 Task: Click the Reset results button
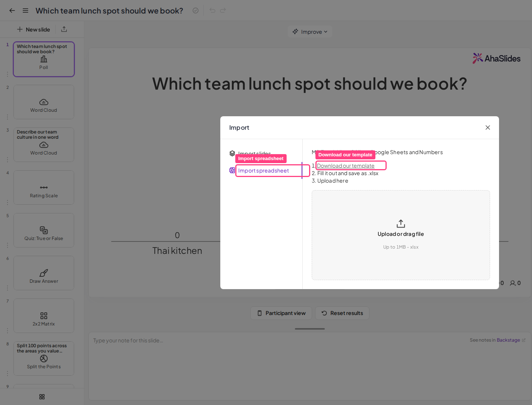(342, 313)
